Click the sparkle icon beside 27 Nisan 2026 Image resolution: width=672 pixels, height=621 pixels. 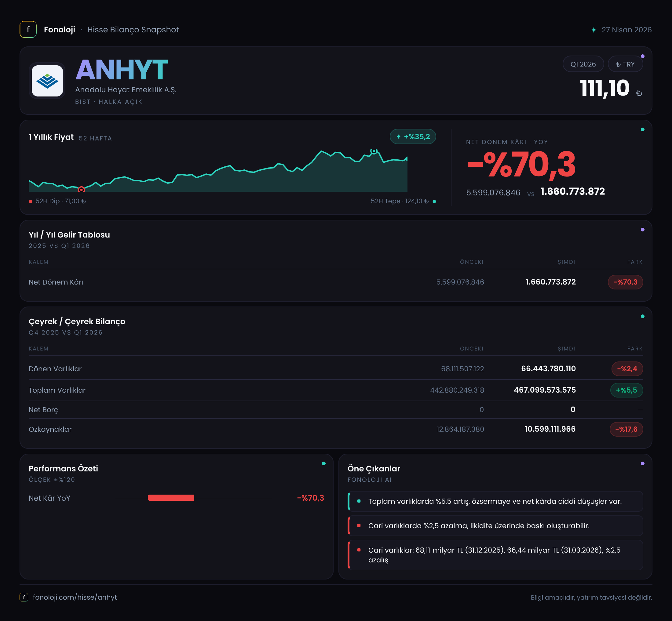pyautogui.click(x=594, y=30)
